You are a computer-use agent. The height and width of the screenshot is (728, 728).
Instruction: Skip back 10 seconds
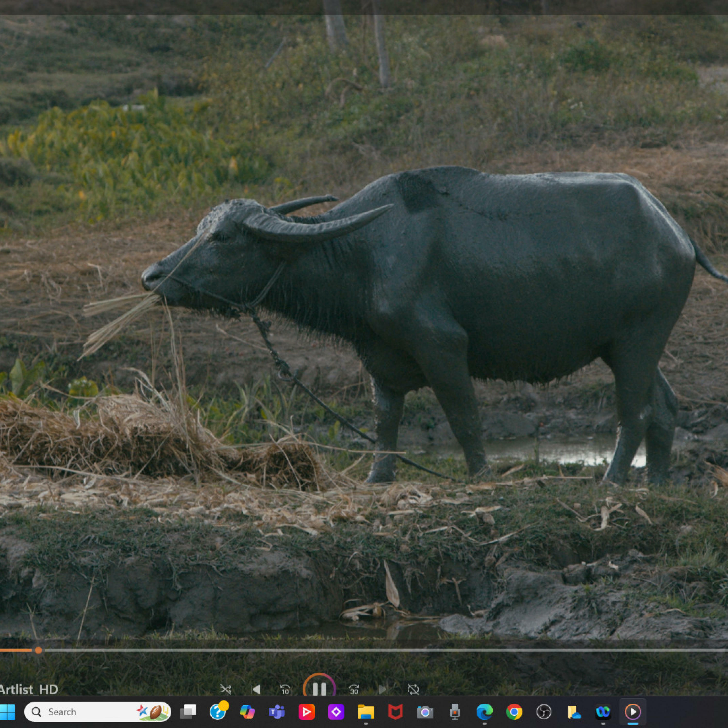point(285,690)
